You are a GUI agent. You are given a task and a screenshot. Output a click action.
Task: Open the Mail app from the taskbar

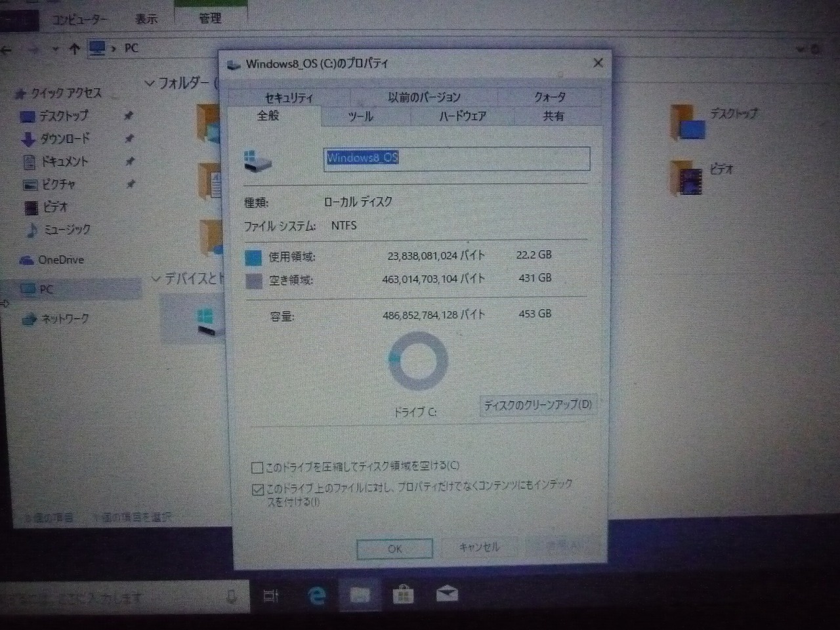(x=447, y=595)
